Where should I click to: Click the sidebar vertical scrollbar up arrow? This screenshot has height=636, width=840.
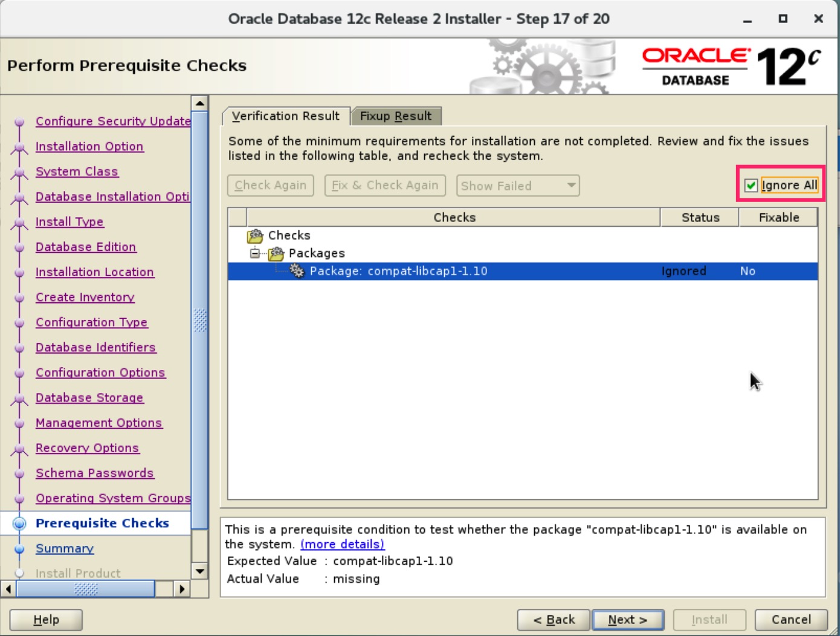coord(199,103)
